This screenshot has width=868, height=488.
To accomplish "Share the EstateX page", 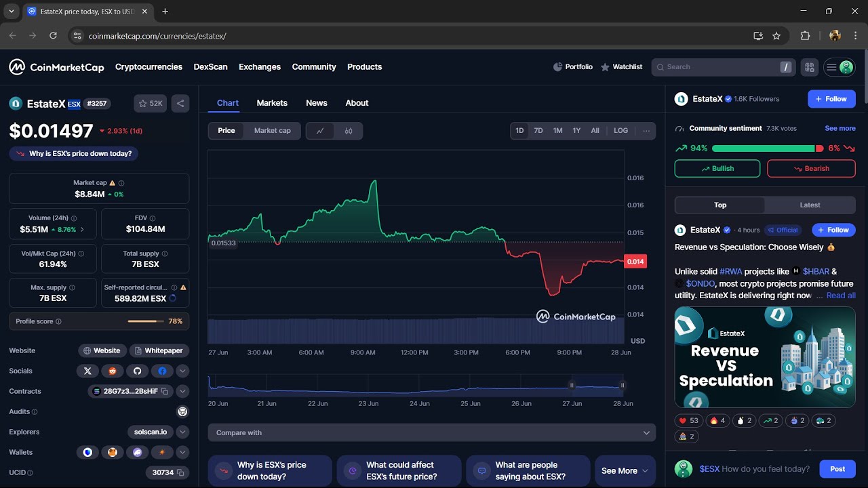I will (x=180, y=104).
